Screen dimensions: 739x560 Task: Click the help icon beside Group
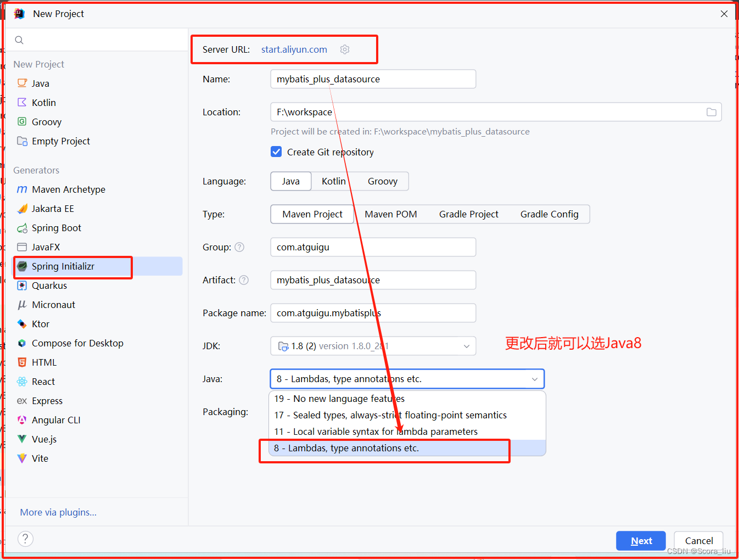[x=239, y=247]
